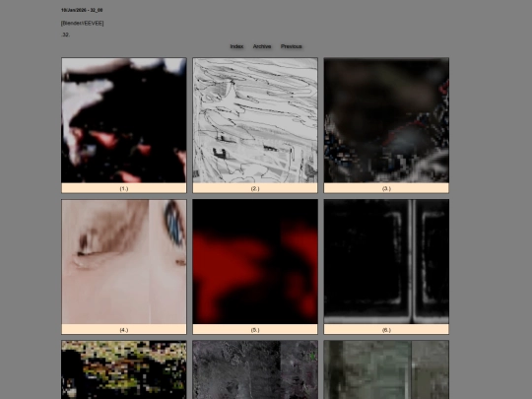Open the gray textured thumbnail in bottom row

point(255,369)
